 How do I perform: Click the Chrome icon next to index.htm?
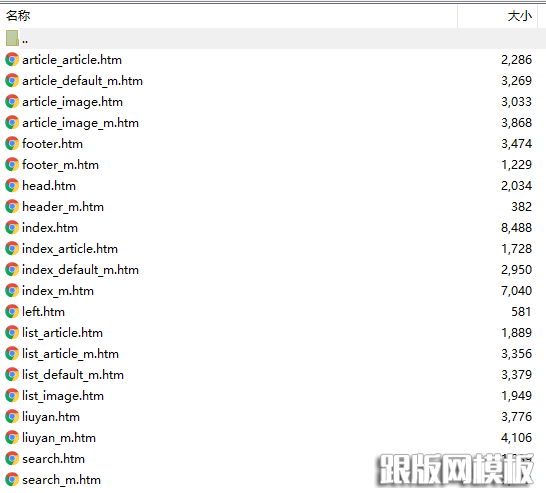(12, 228)
